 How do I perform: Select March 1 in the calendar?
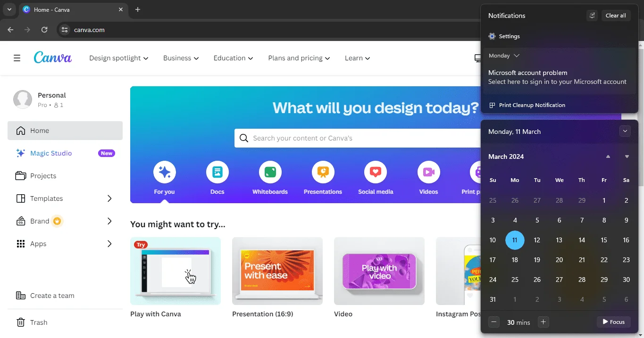tap(604, 200)
